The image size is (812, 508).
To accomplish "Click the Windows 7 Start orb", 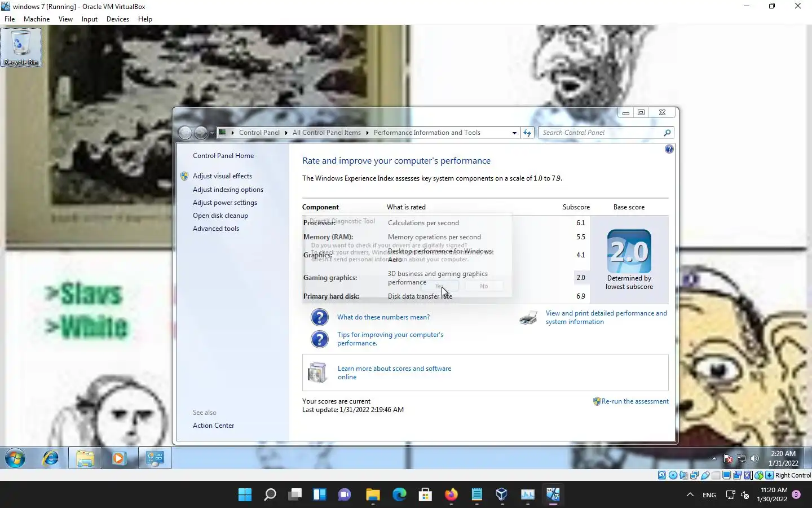I will coord(15,458).
